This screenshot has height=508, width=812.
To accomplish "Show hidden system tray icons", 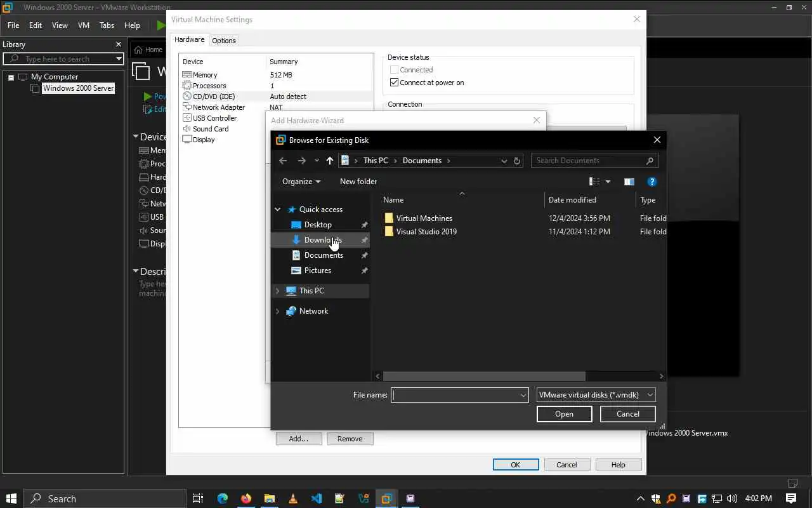I will click(x=640, y=498).
